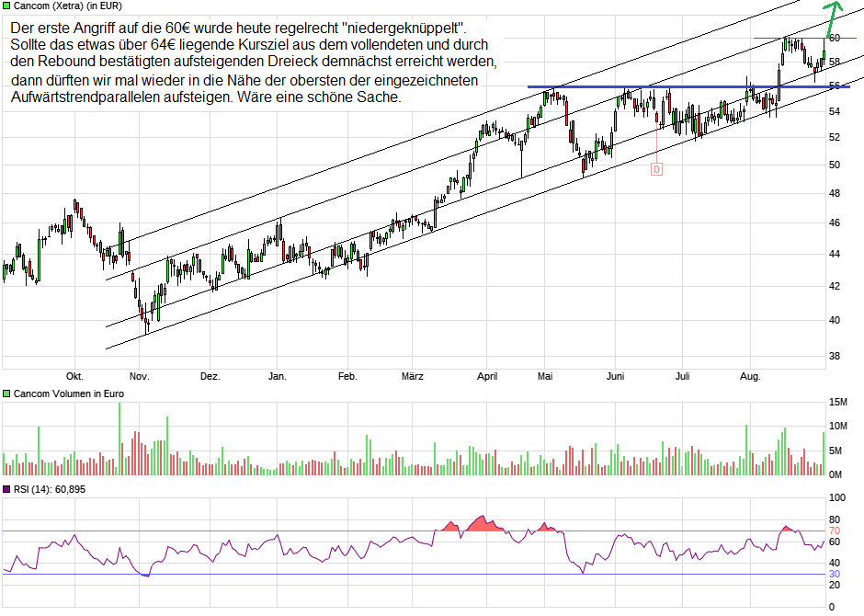The width and height of the screenshot is (864, 616).
Task: Click the 40 price axis value
Action: pyautogui.click(x=835, y=321)
